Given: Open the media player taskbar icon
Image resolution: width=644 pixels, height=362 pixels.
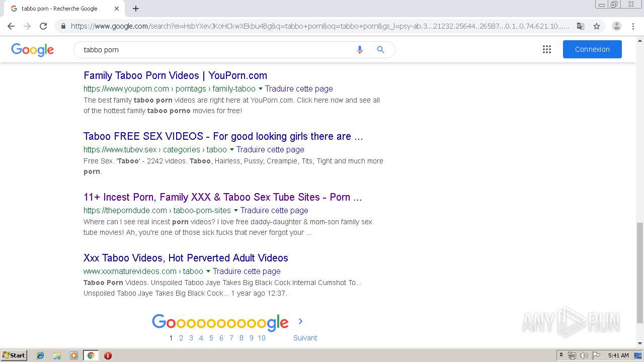Looking at the screenshot, I should (74, 355).
